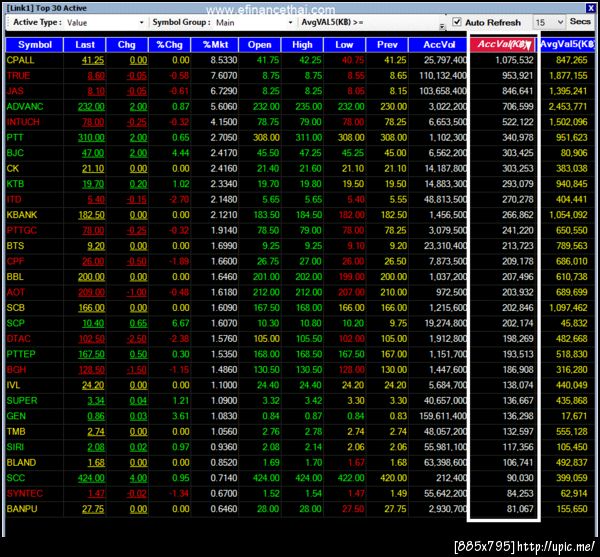Select the PTT symbol
The height and width of the screenshot is (557, 600).
15,137
